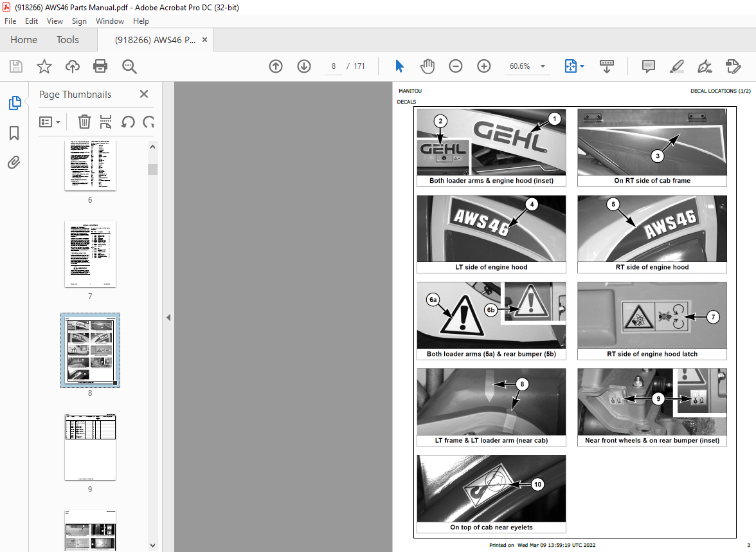This screenshot has width=756, height=552.
Task: Click the thumbnail scrollbar handle
Action: (153, 169)
